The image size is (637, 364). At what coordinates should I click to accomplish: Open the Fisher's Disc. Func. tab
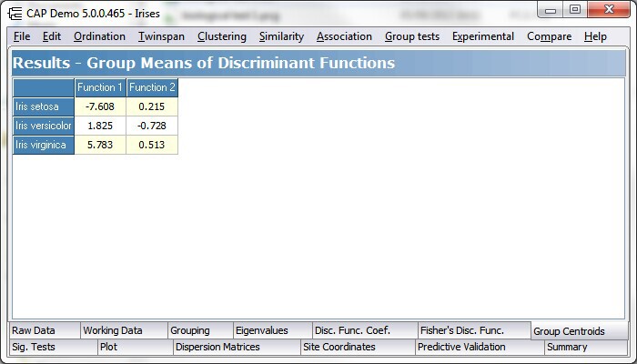click(x=474, y=330)
